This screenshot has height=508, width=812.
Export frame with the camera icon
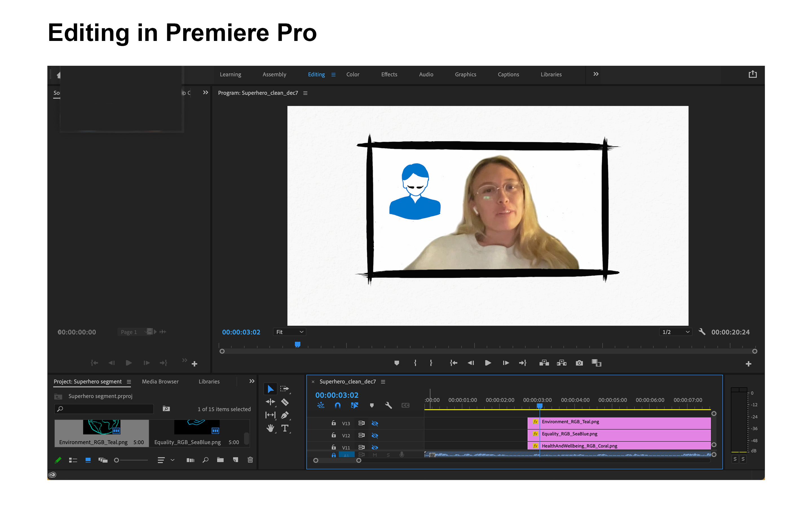[x=579, y=363]
